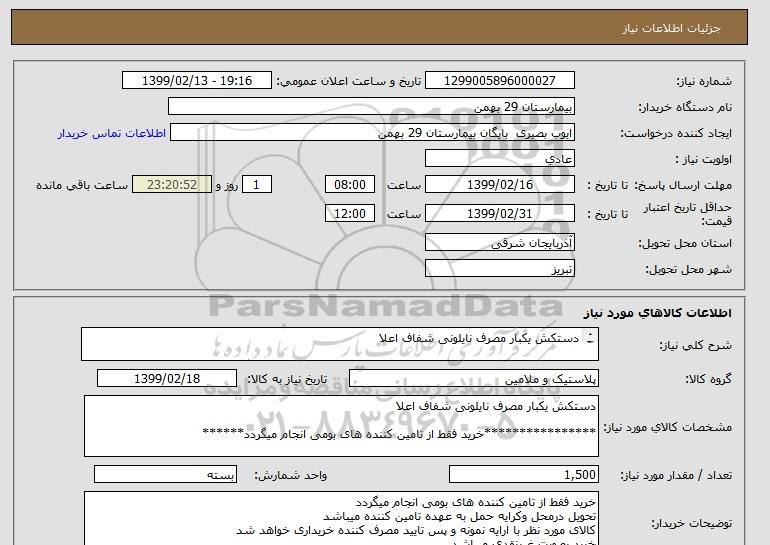Click the price validity time 12:00

350,214
